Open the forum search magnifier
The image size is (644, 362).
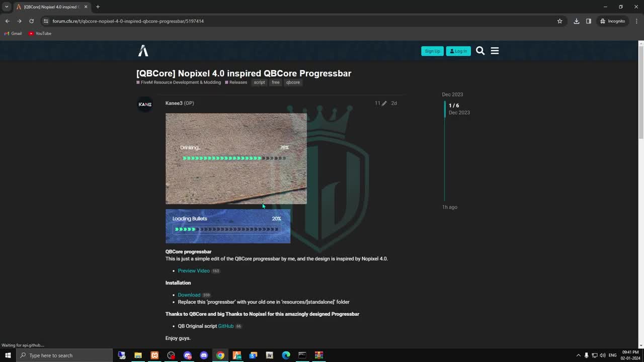480,50
